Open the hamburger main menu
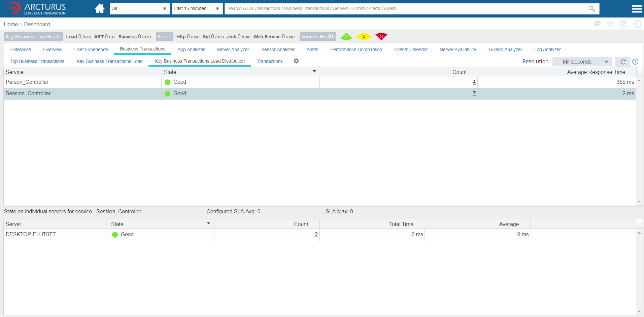 tap(636, 9)
